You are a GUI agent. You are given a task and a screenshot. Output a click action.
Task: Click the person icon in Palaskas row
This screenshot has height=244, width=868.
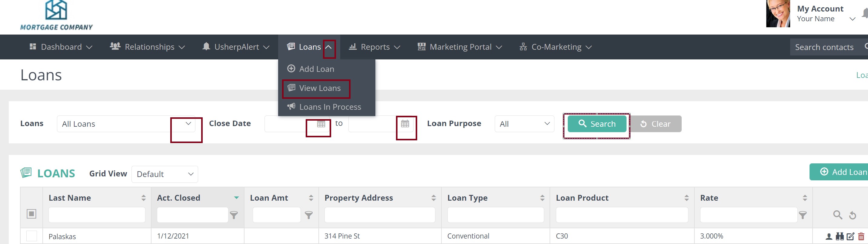click(x=829, y=237)
